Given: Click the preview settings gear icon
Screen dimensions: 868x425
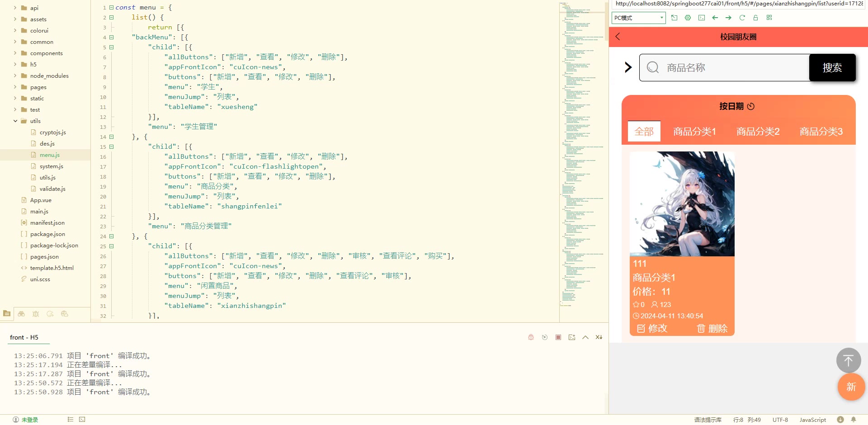Looking at the screenshot, I should click(x=688, y=18).
